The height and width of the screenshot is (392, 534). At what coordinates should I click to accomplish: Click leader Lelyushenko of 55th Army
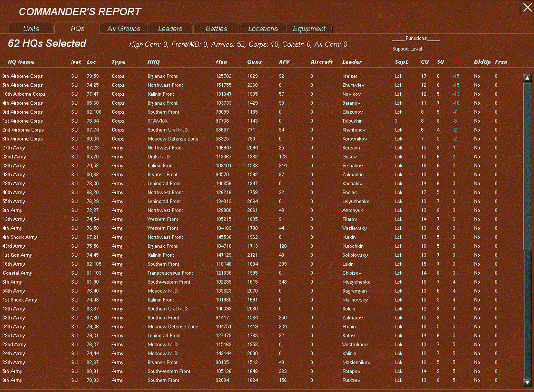(355, 202)
